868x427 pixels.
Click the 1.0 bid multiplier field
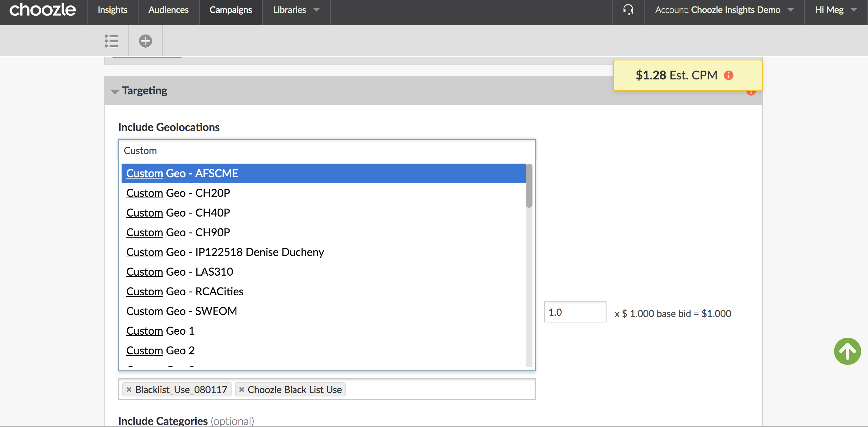[x=575, y=312]
